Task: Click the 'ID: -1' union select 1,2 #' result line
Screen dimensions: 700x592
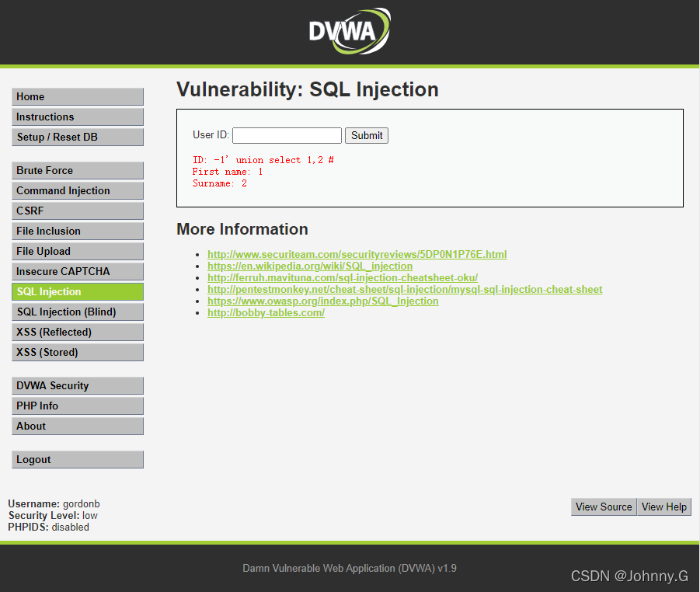Action: pos(263,160)
